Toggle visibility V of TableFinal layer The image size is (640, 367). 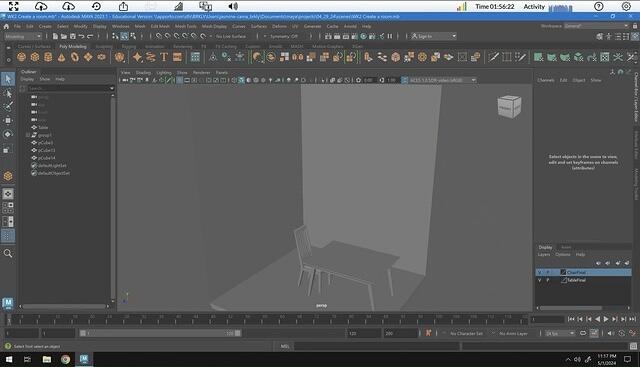tap(540, 280)
